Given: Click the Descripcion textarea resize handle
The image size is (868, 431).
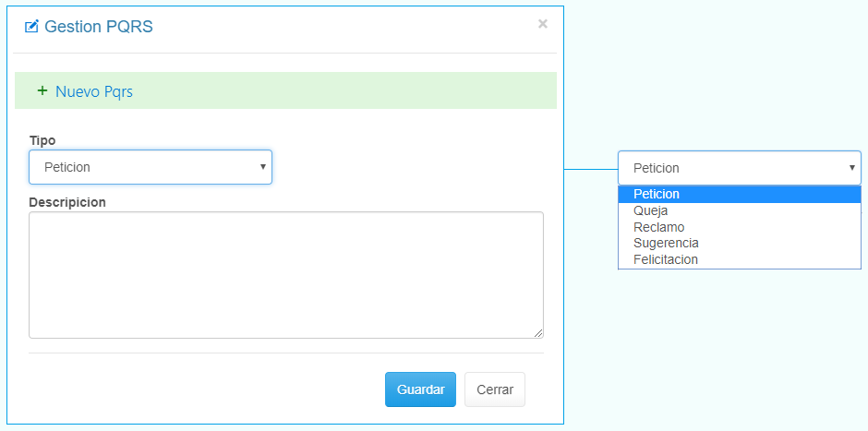Looking at the screenshot, I should (x=538, y=333).
